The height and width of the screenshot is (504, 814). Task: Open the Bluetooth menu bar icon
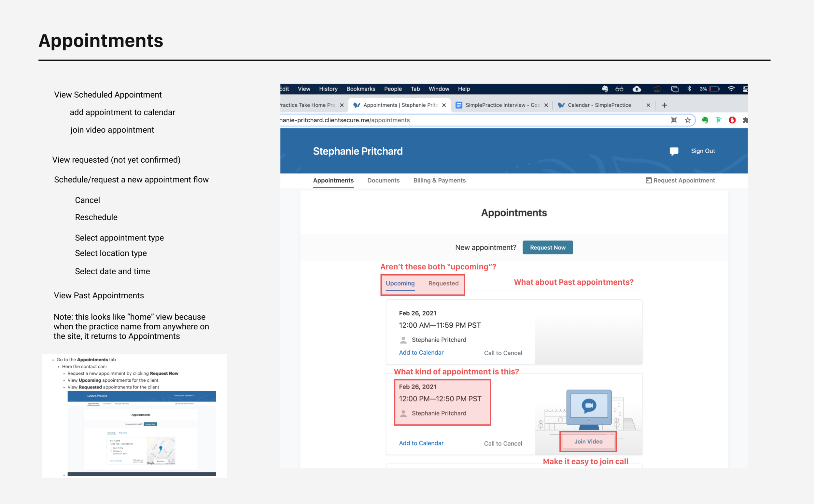tap(689, 89)
